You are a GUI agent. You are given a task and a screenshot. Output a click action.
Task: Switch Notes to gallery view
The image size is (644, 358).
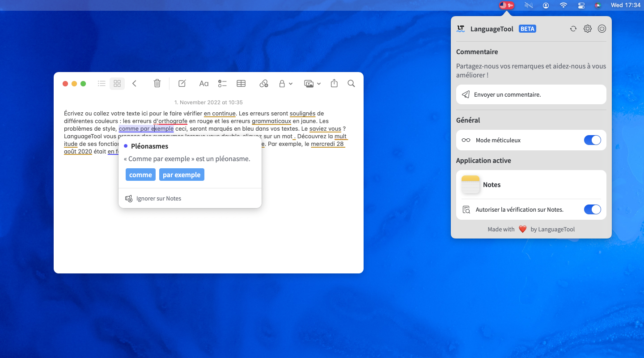click(117, 84)
